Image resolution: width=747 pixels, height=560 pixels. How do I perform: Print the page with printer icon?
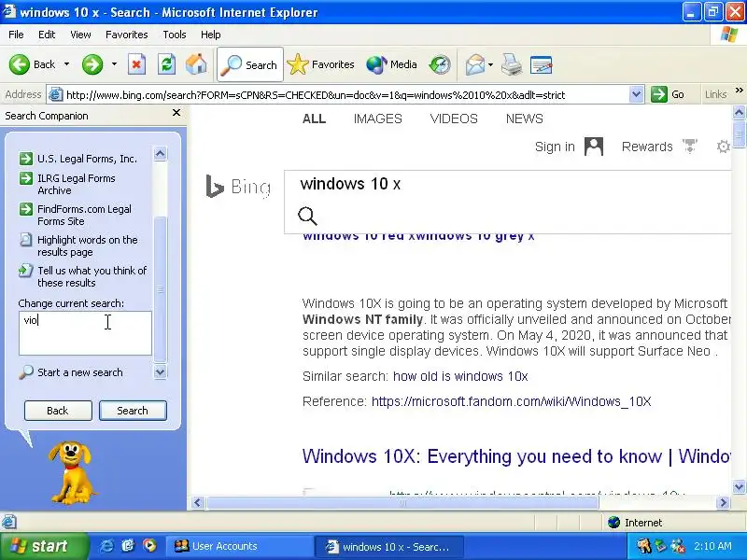pyautogui.click(x=512, y=64)
